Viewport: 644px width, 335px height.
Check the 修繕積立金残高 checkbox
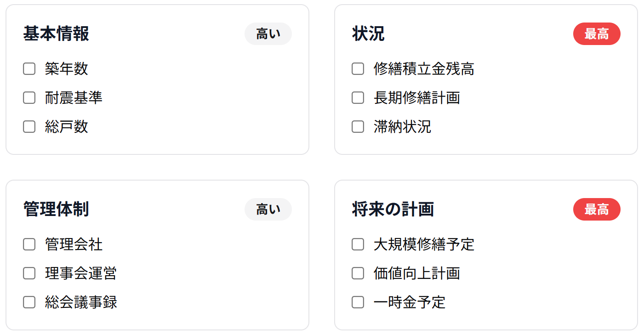pyautogui.click(x=358, y=69)
